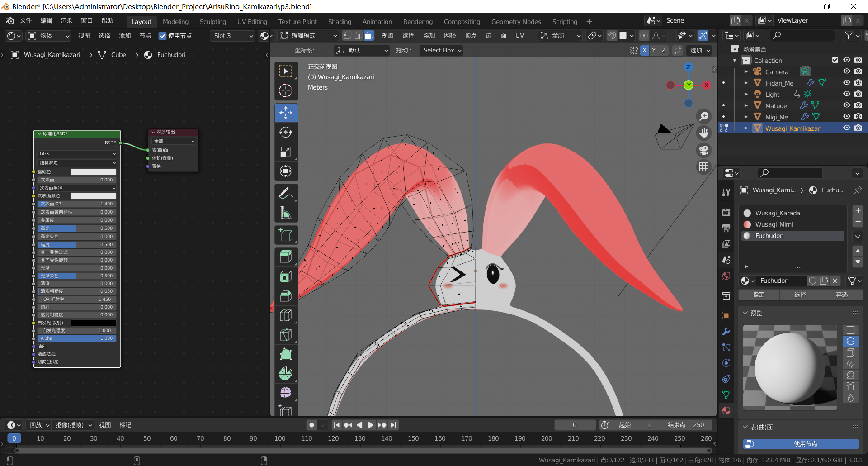Screen dimensions: 868x466
Task: Activate the 3D Cursor tool
Action: coord(286,90)
